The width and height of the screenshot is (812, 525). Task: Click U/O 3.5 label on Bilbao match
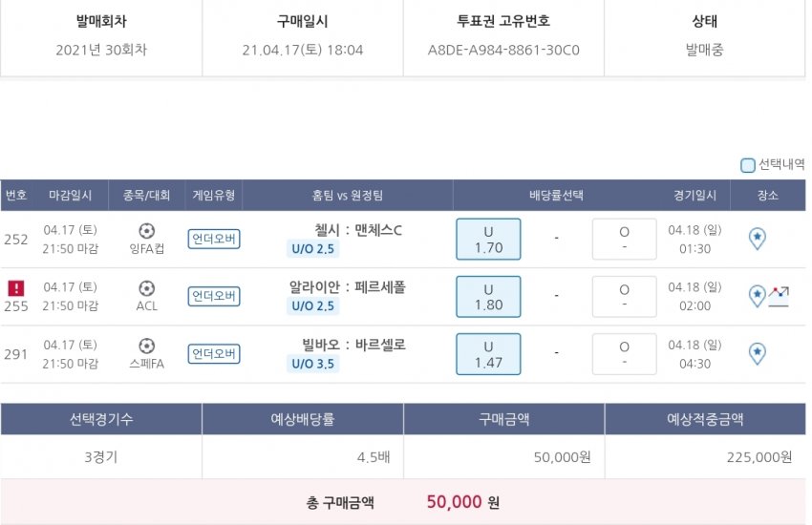(x=312, y=364)
